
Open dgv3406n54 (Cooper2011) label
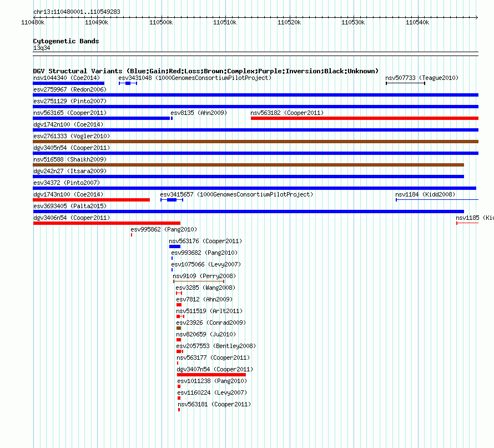click(72, 218)
